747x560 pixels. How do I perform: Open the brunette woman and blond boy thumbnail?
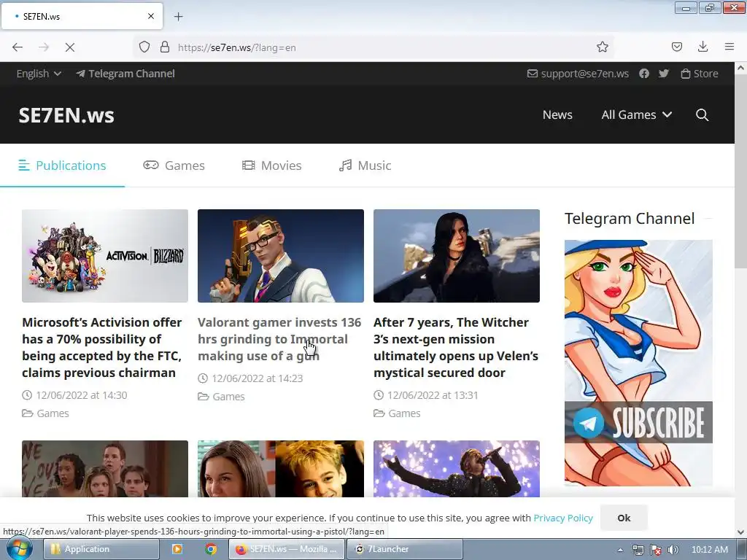281,469
